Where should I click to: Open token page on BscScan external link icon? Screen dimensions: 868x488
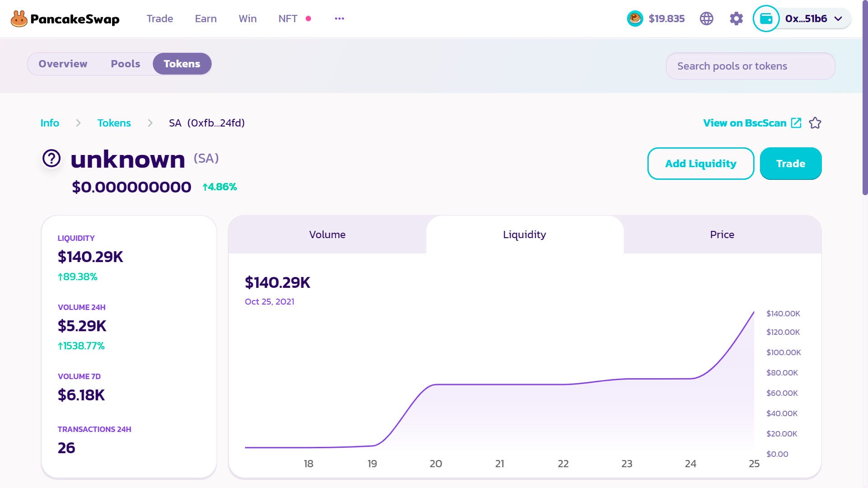pos(796,122)
